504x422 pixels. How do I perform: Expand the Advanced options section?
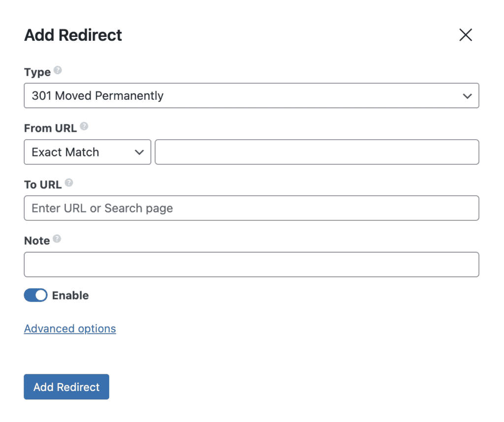[69, 329]
